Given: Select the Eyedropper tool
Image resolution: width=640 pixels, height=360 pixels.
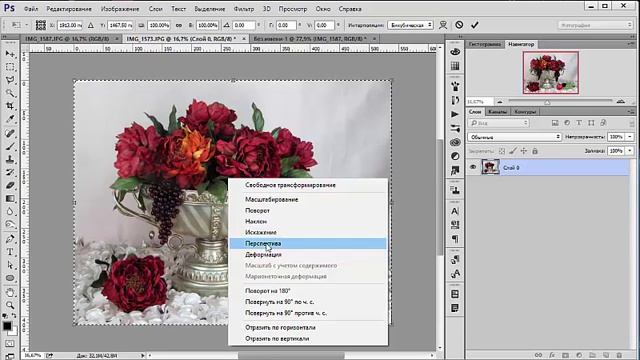Looking at the screenshot, I should 10,119.
